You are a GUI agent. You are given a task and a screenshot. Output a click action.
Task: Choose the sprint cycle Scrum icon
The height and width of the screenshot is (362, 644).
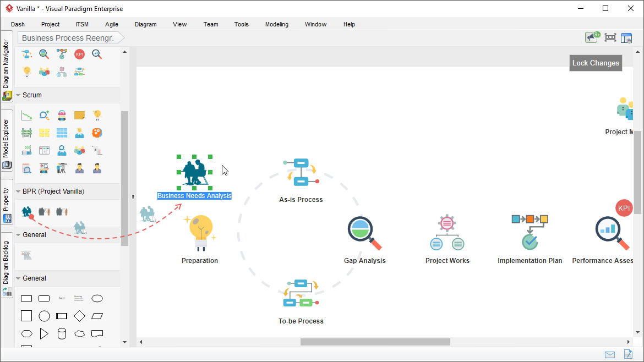(44, 116)
